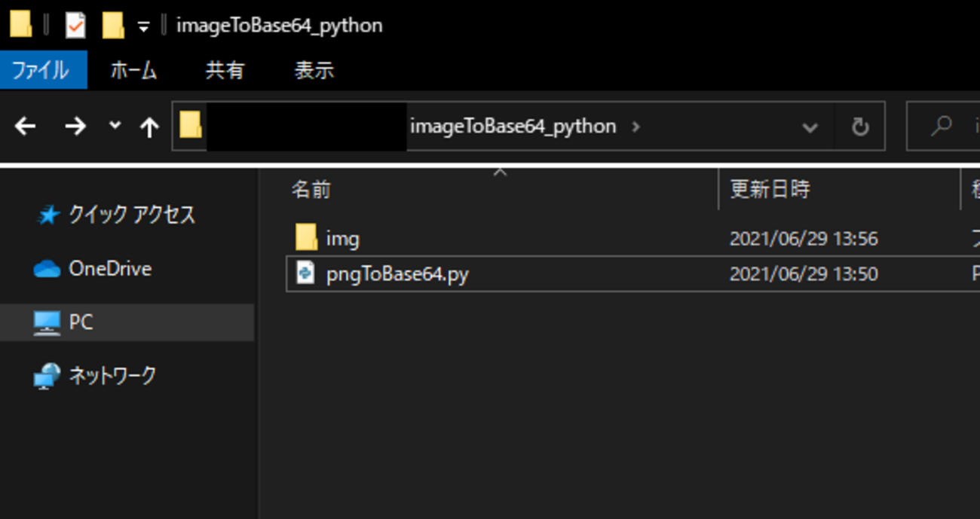Select the pngToBase64.py file icon
This screenshot has width=980, height=519.
(x=305, y=273)
